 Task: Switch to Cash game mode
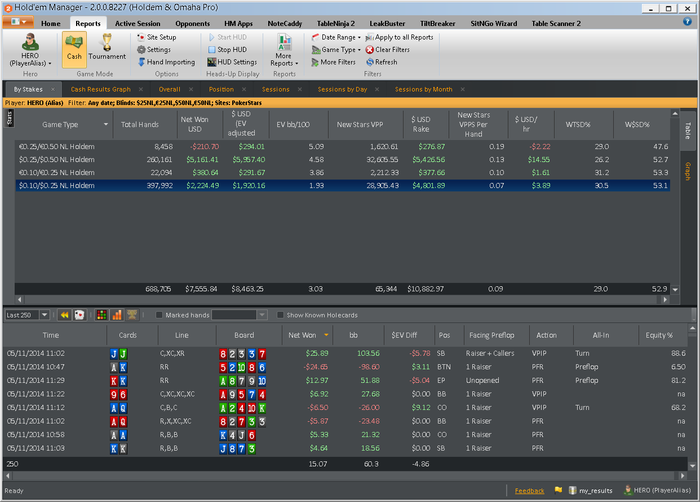coord(74,50)
